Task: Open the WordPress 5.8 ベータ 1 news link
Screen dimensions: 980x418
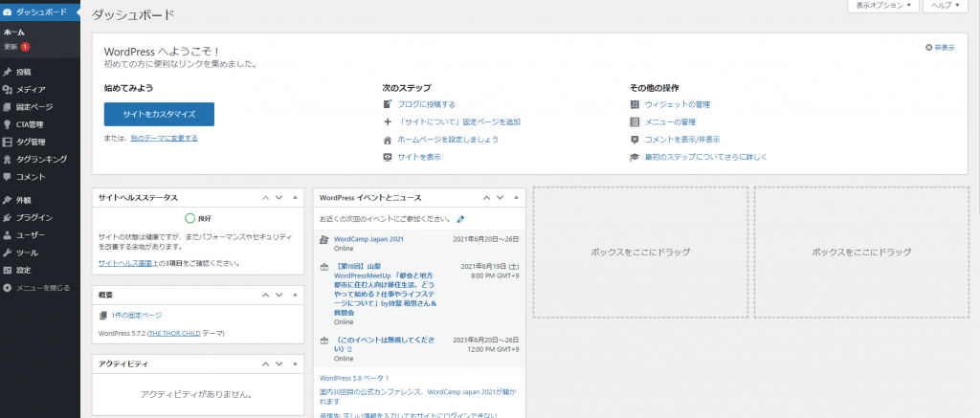Action: (354, 378)
